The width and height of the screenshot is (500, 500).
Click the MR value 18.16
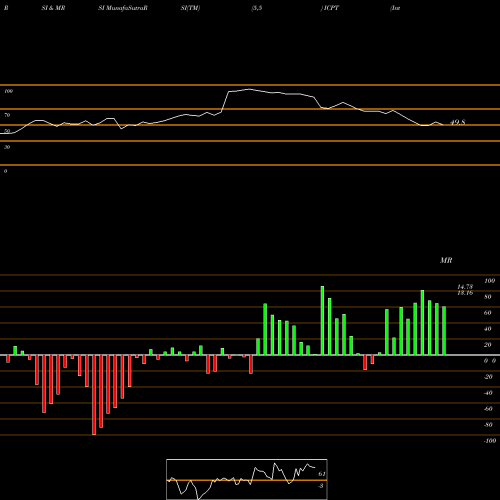[465, 293]
